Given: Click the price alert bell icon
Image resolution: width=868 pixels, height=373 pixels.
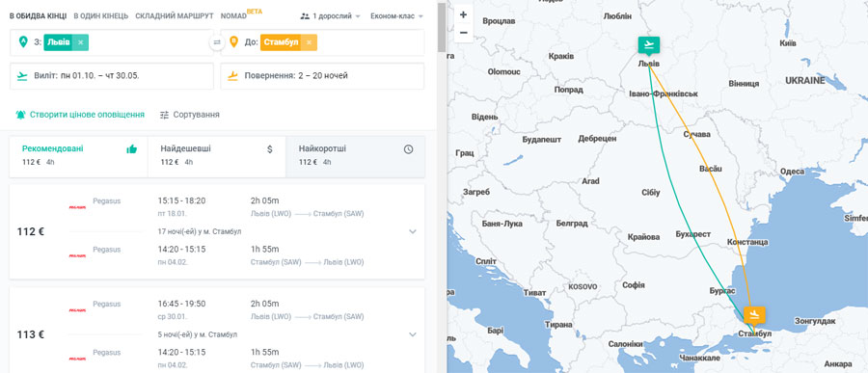Looking at the screenshot, I should (x=21, y=115).
